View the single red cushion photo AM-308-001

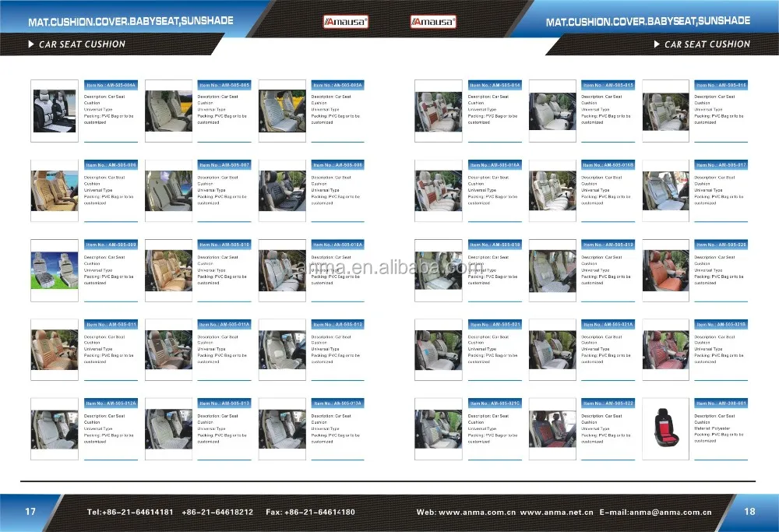pyautogui.click(x=666, y=427)
